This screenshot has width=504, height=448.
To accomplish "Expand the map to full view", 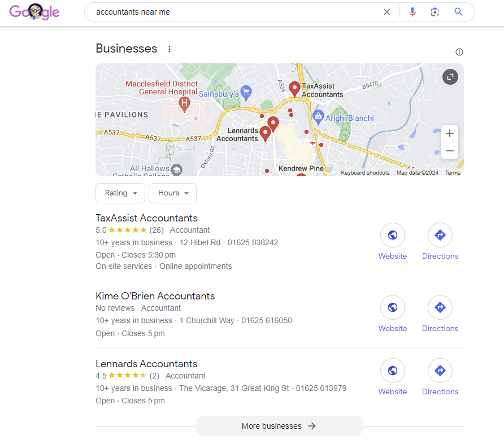I will pos(450,77).
